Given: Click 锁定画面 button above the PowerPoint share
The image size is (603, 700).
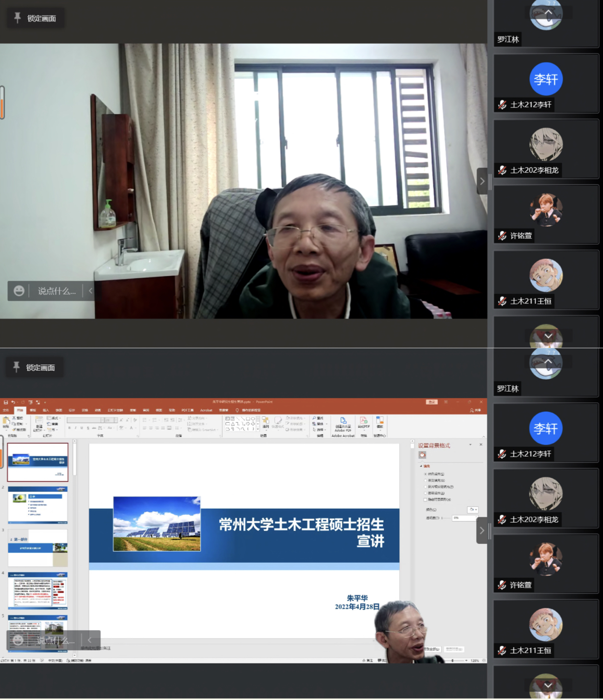Looking at the screenshot, I should tap(35, 368).
